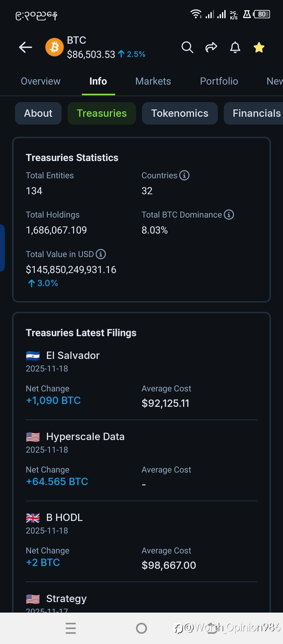Show info for Total Value in USD
The image size is (283, 644).
click(x=101, y=254)
